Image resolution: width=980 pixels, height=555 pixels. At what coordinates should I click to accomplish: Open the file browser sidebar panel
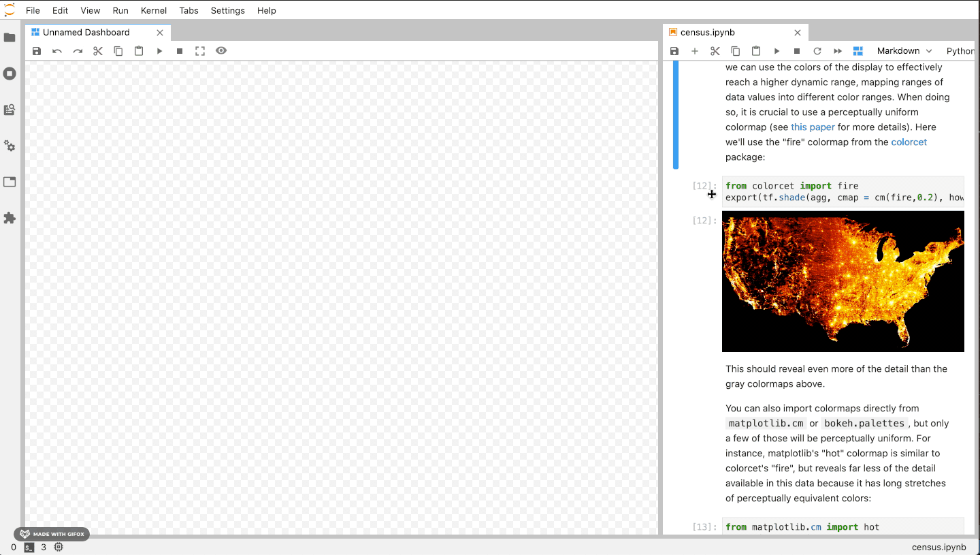(x=10, y=37)
